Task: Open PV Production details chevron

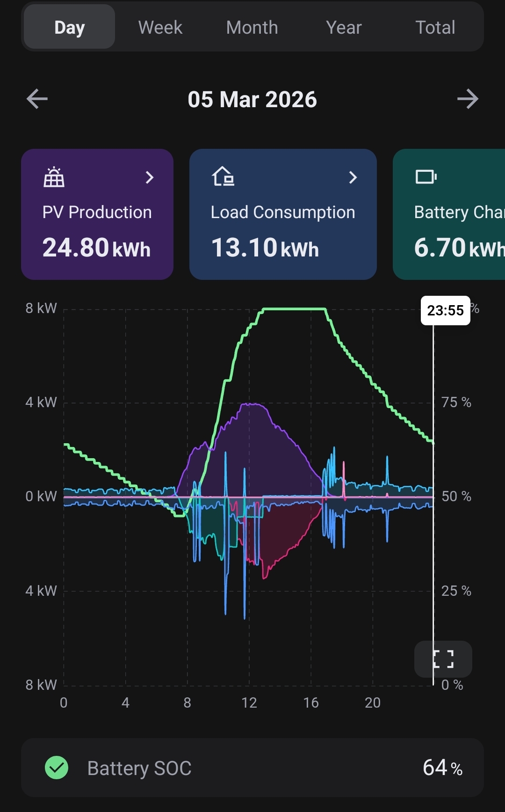Action: pyautogui.click(x=149, y=177)
